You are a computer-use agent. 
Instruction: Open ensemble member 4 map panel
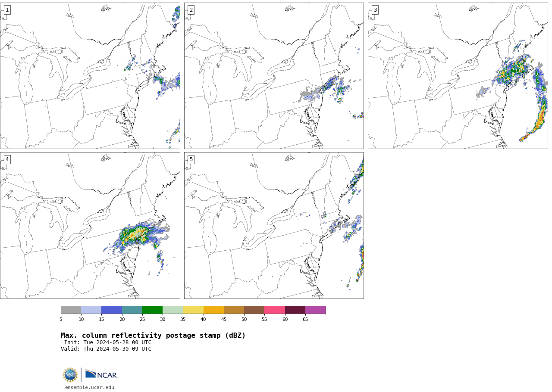pyautogui.click(x=90, y=225)
